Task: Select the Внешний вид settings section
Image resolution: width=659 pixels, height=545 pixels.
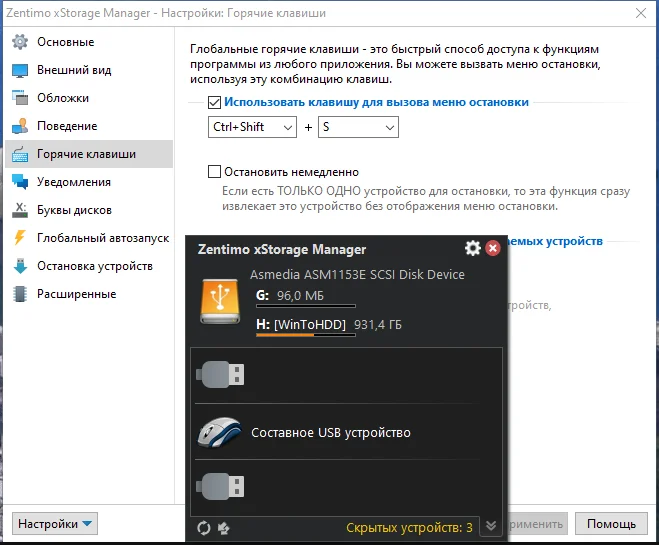Action: coord(89,70)
